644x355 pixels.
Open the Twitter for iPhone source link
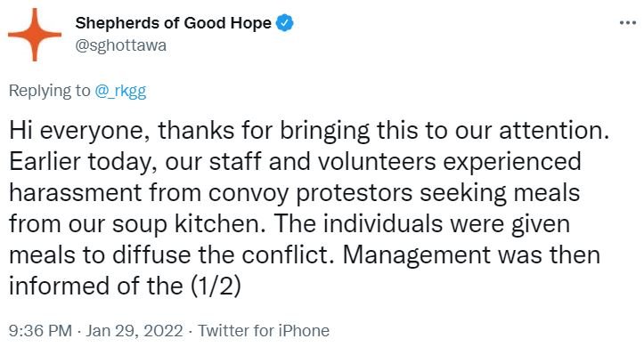(264, 330)
